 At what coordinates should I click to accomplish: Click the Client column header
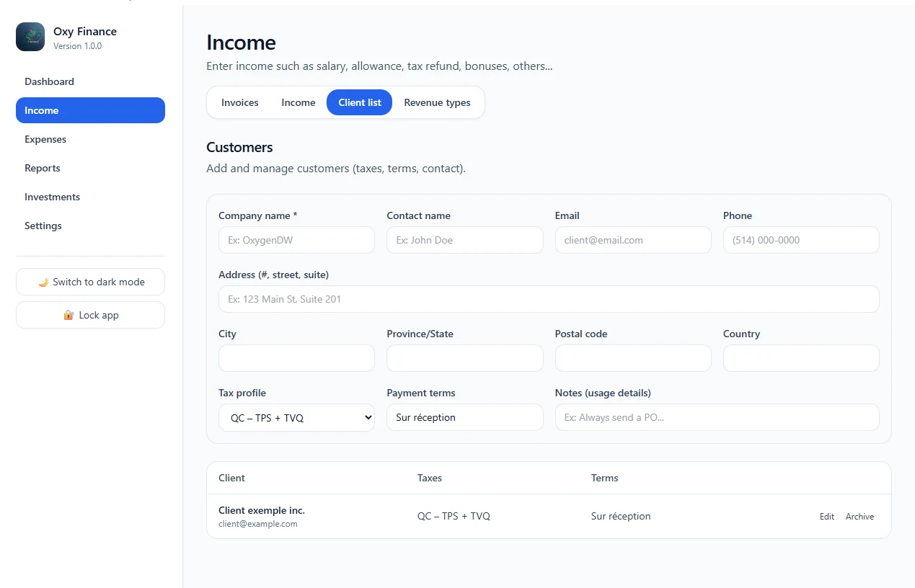[x=231, y=478]
